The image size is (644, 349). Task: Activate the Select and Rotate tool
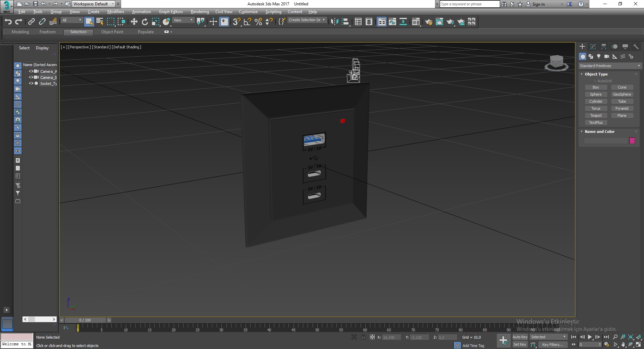tap(145, 22)
